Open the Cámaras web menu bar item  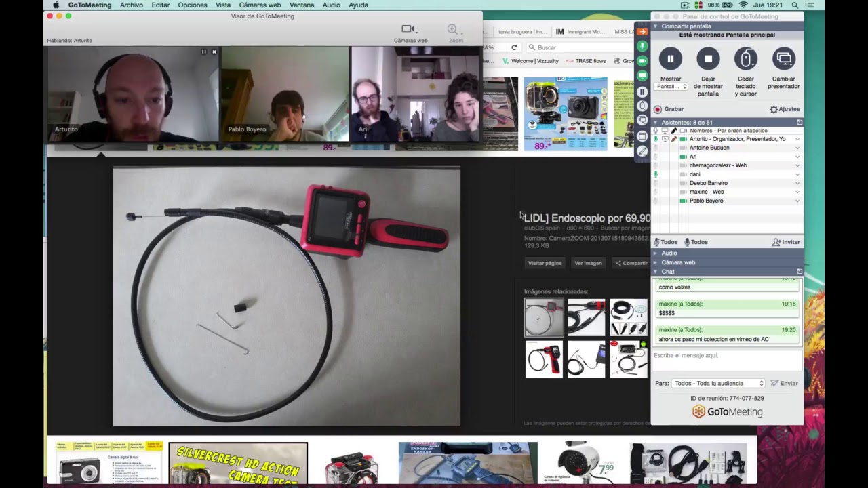[260, 5]
